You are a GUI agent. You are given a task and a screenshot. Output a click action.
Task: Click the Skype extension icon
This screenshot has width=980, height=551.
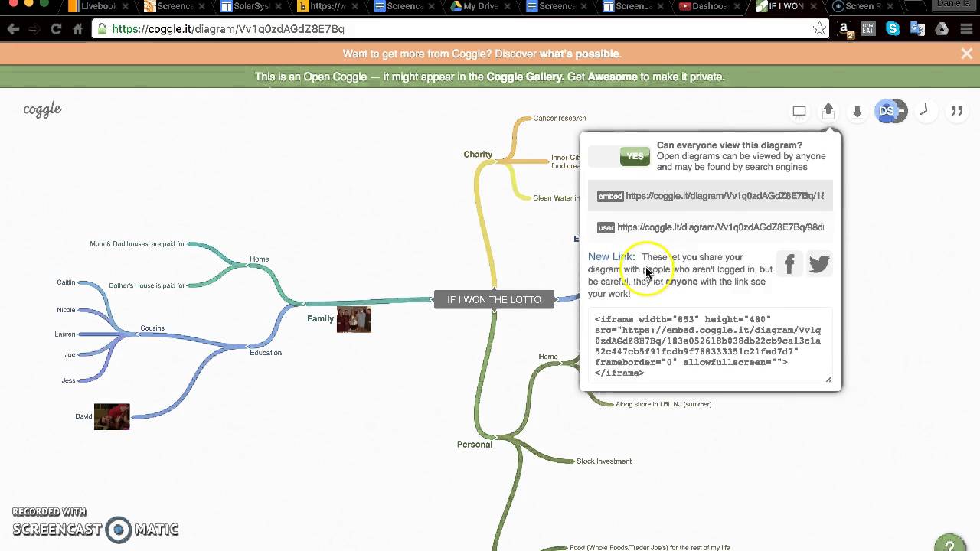point(893,29)
